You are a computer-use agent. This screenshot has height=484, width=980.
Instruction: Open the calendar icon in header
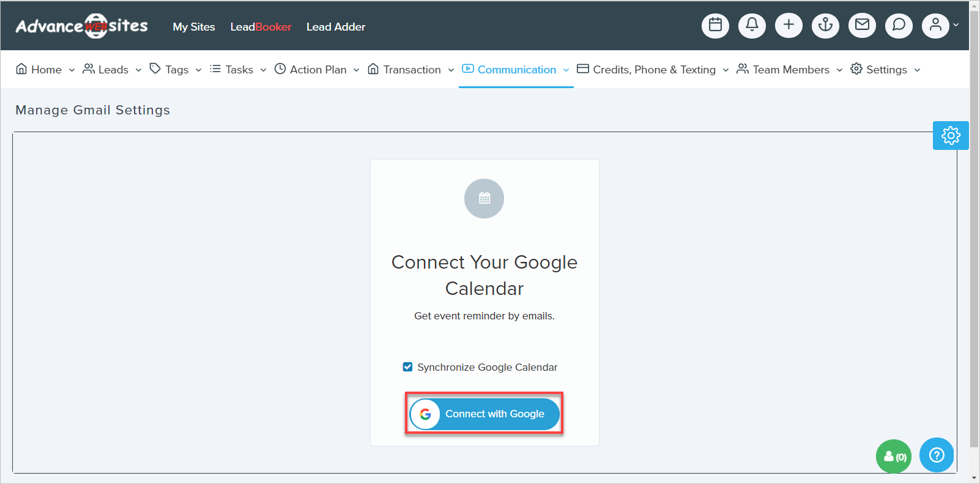(715, 26)
